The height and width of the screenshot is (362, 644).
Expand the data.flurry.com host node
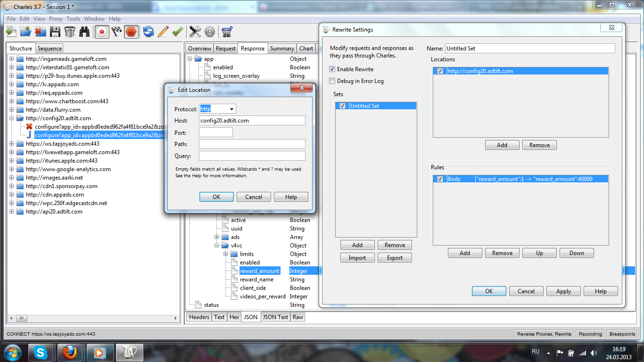[x=12, y=110]
